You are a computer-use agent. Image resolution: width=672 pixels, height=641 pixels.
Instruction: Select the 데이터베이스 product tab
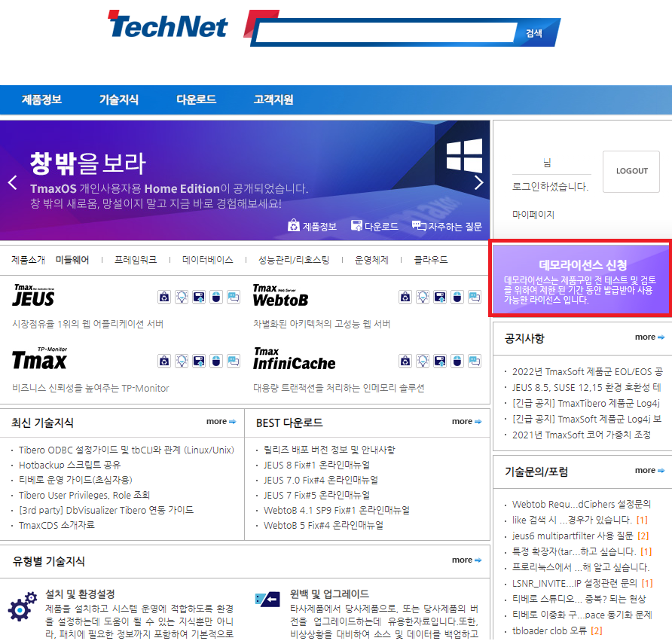pos(207,260)
